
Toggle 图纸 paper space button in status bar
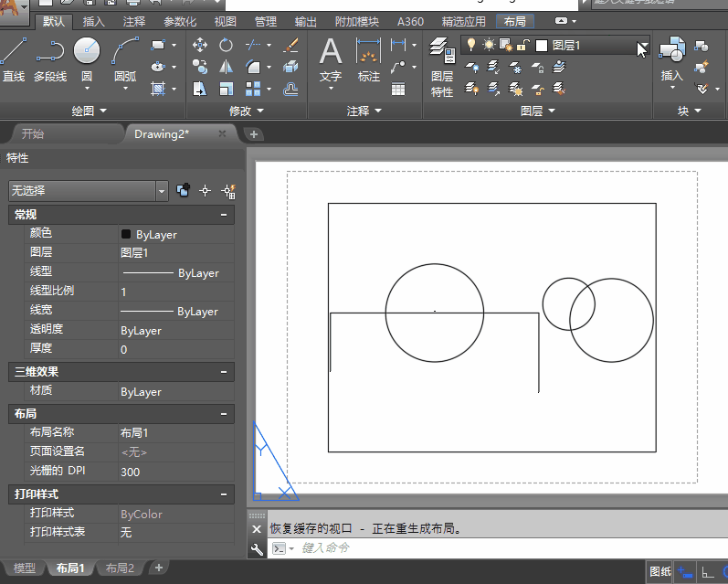[659, 571]
